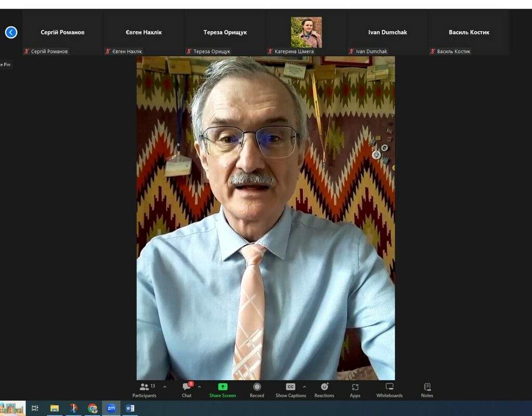Select the Катерина Шмега participant thumbnail
Viewport: 532px width, 416px height.
coord(306,32)
